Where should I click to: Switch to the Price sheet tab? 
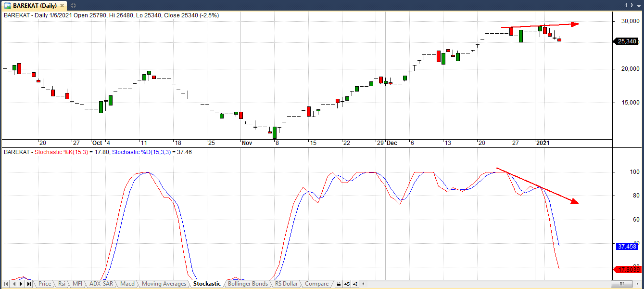45,284
